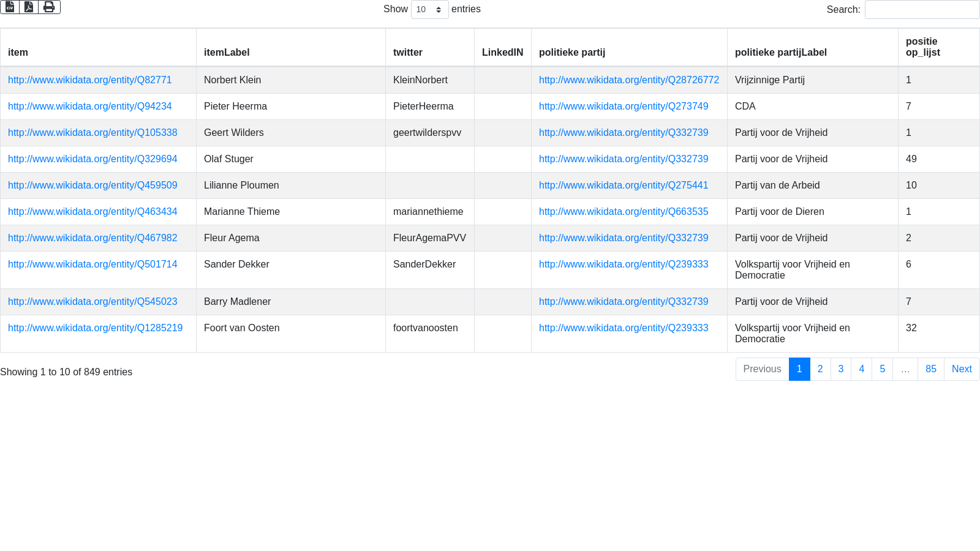Open the entries-per-page dropdown showing 10

point(429,9)
